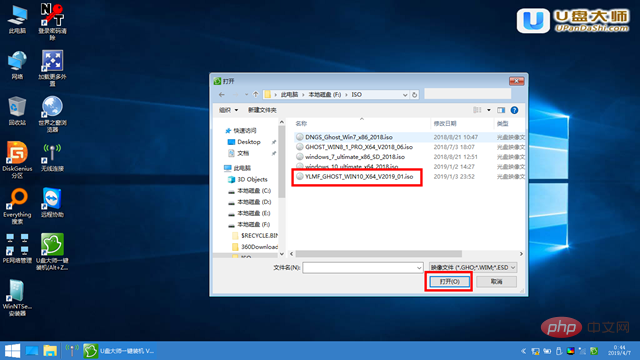Click the Open (O) button
Screen dimensions: 640x360
pos(449,282)
